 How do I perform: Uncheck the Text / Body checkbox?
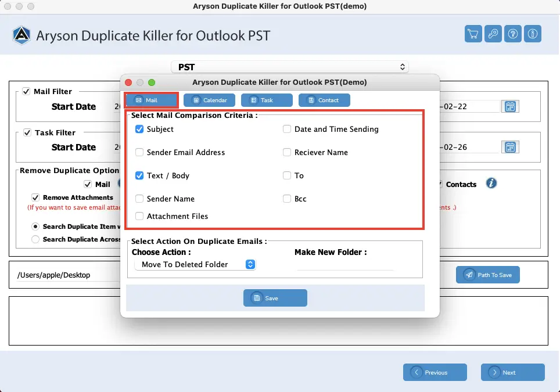point(139,175)
